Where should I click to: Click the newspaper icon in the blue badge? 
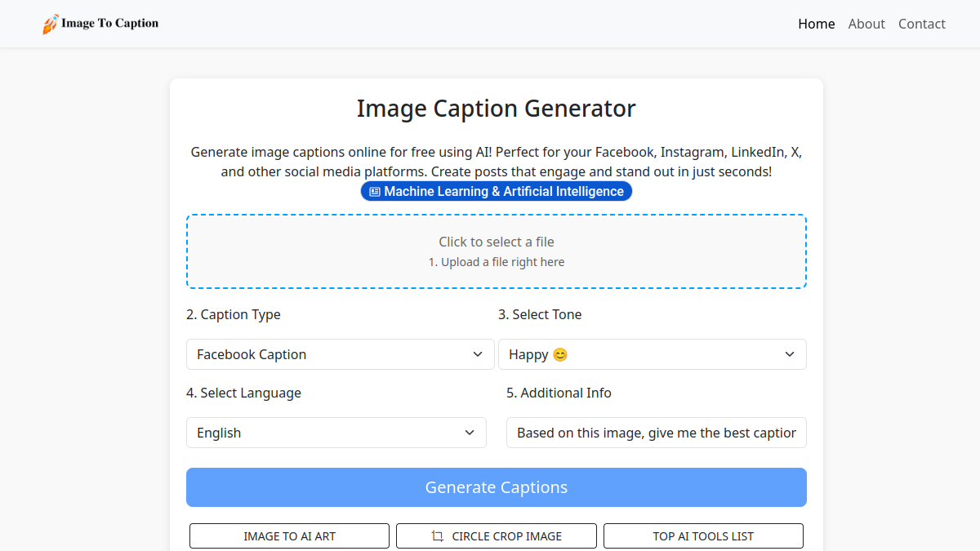tap(375, 192)
